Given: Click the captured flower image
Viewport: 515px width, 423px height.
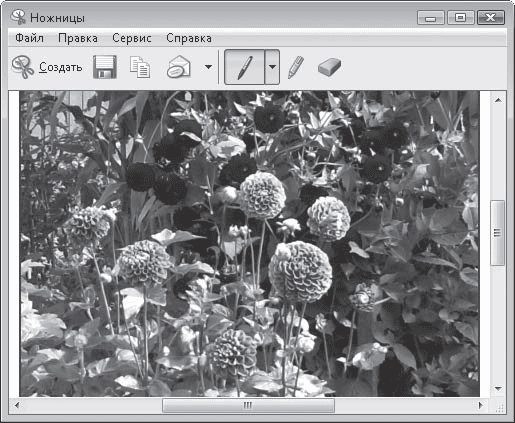Looking at the screenshot, I should coord(249,243).
